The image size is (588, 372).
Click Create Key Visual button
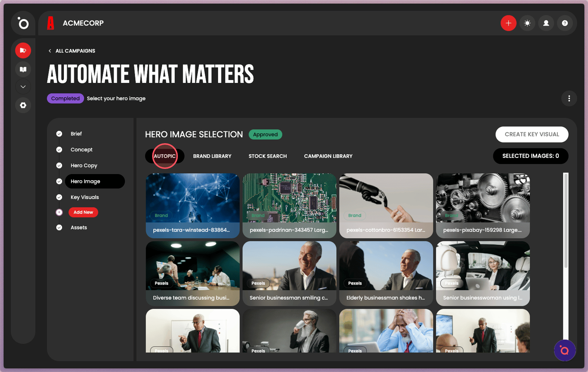532,134
